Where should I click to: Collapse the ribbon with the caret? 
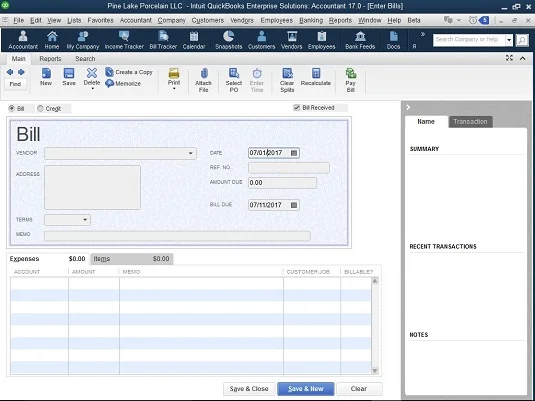522,58
